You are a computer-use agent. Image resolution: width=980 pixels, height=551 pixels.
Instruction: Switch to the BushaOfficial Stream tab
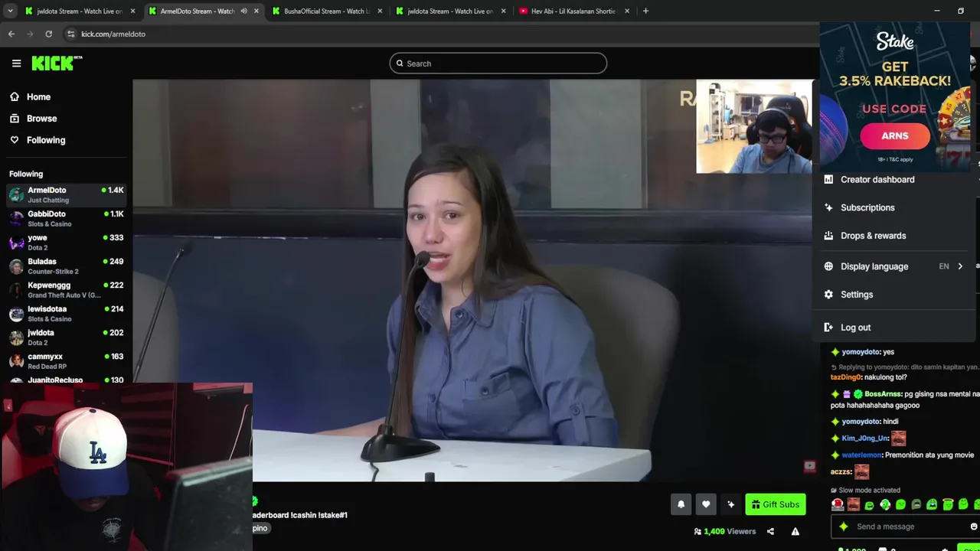(327, 11)
